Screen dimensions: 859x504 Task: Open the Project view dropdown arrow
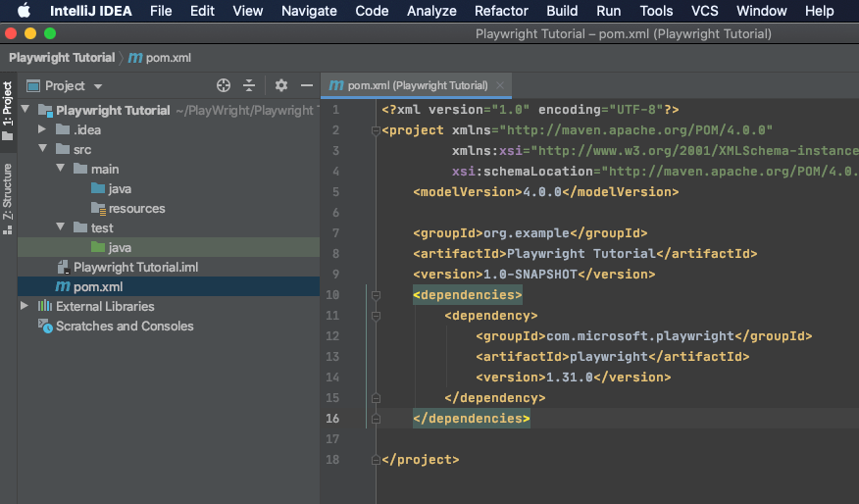(98, 86)
